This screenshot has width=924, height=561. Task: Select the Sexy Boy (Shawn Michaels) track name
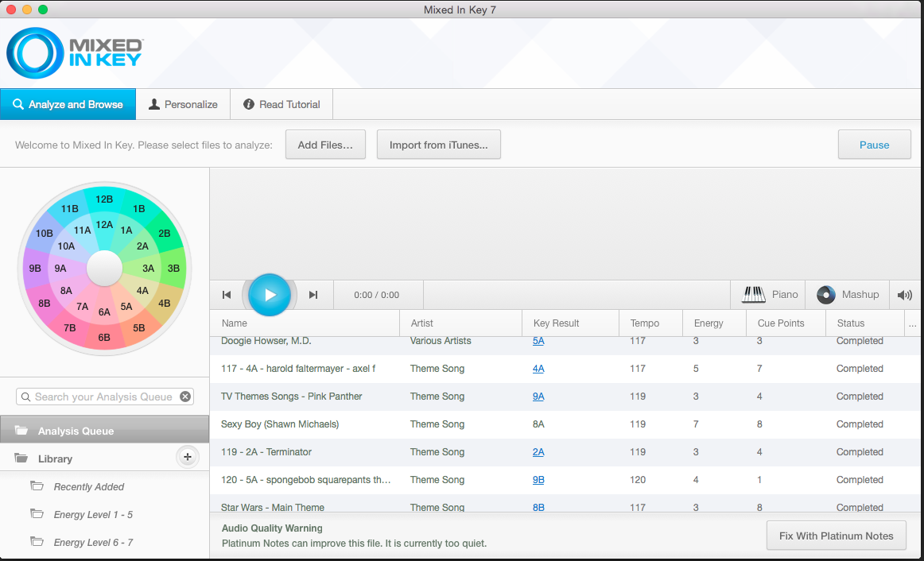[x=280, y=424]
